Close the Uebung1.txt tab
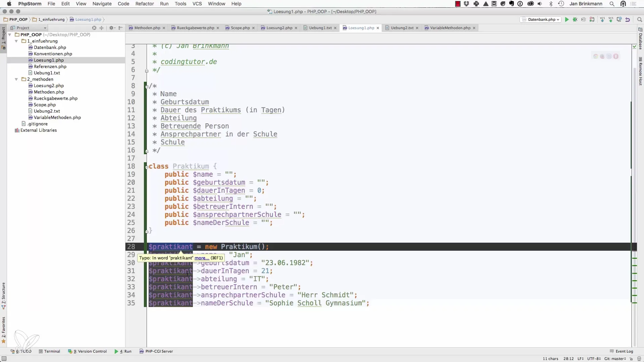Viewport: 644px width, 362px height. pyautogui.click(x=335, y=28)
